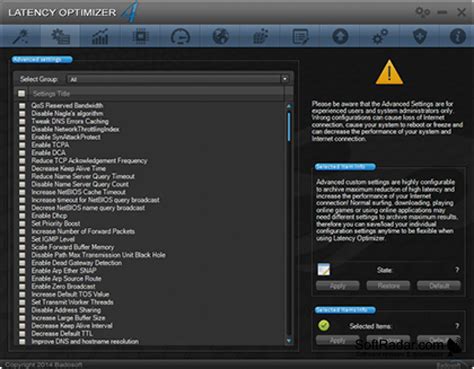Click the settings list scrollbar thumb
474x369 pixels.
coord(289,127)
